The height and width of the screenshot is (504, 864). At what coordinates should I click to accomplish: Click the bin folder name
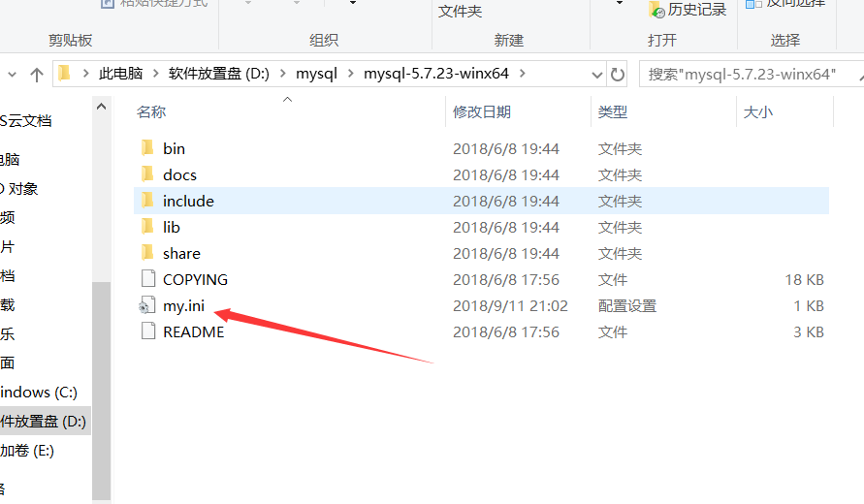click(174, 148)
